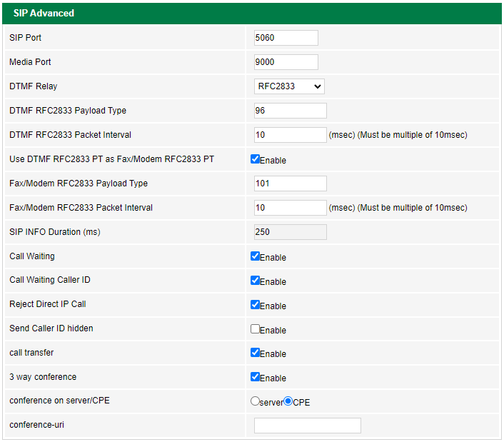The height and width of the screenshot is (442, 504).
Task: Toggle the Call Waiting Caller ID checkbox
Action: [255, 281]
